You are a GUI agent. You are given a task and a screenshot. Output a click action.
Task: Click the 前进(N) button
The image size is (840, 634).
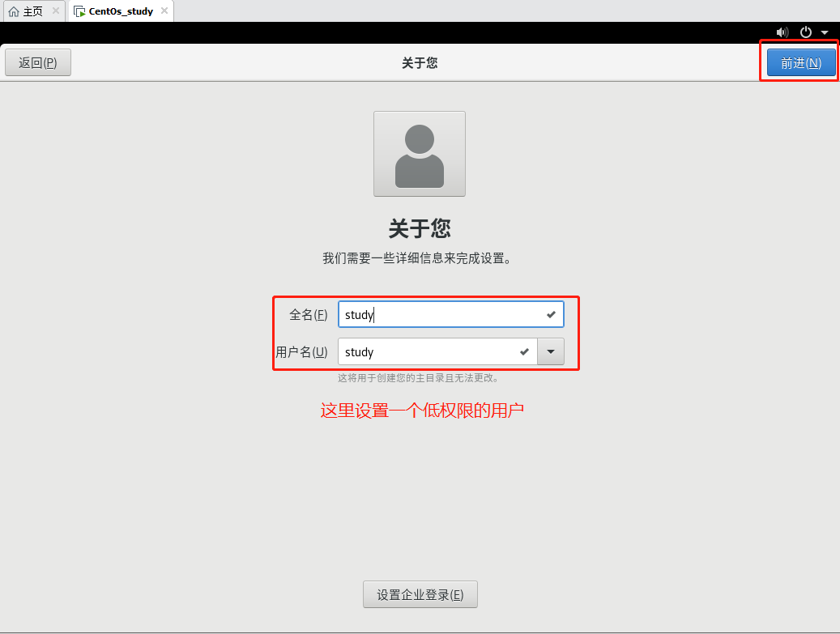pos(800,62)
